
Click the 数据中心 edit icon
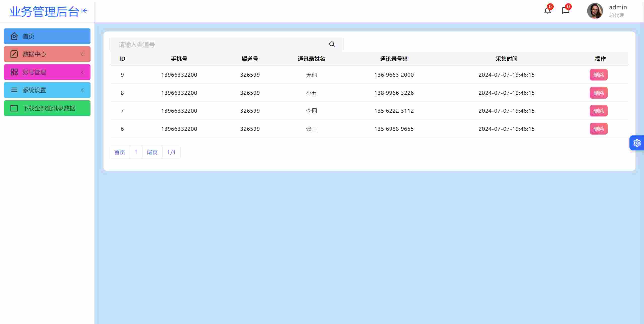point(14,54)
